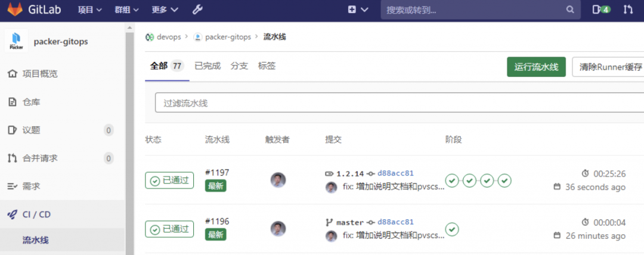This screenshot has width=644, height=255.
Task: Open the admin area wrench icon
Action: (198, 10)
